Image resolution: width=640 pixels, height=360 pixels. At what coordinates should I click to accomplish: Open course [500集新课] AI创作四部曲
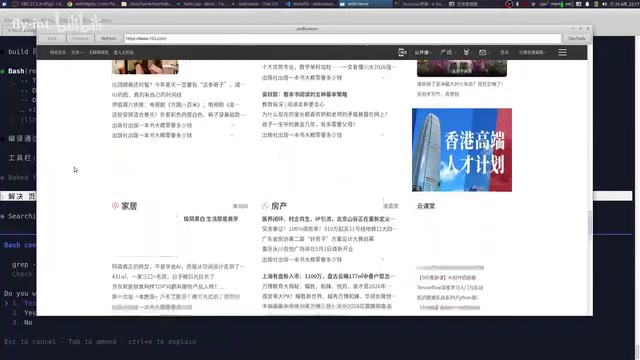pyautogui.click(x=447, y=278)
